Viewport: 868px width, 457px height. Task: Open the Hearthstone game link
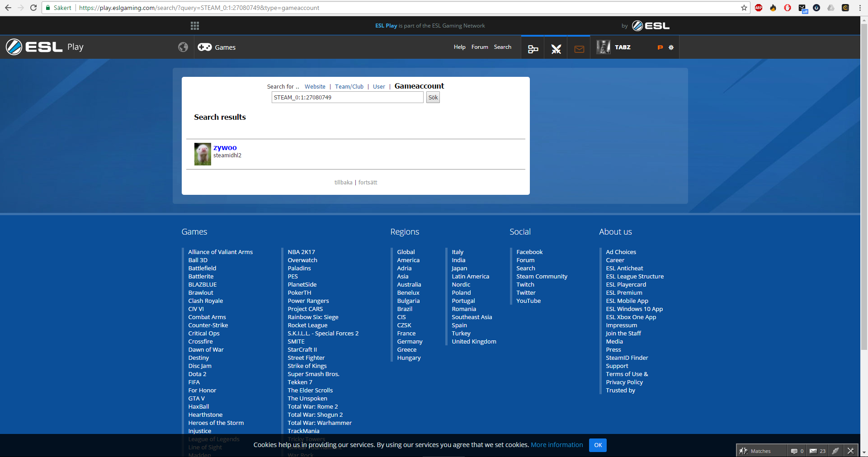tap(205, 415)
